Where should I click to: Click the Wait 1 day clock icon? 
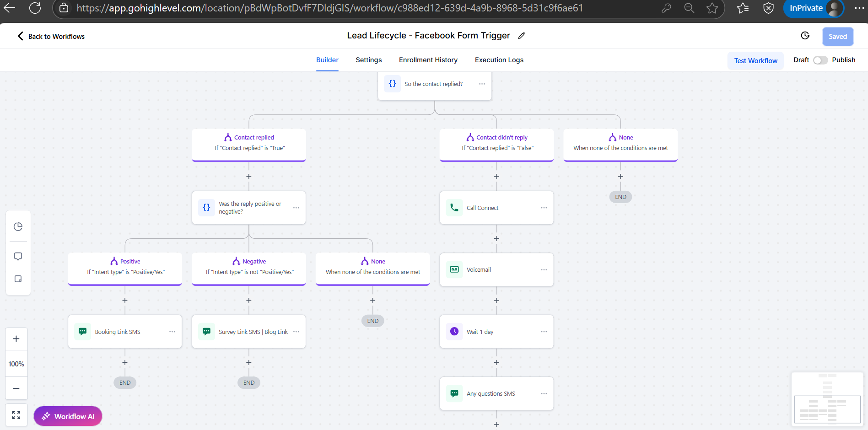(x=454, y=331)
